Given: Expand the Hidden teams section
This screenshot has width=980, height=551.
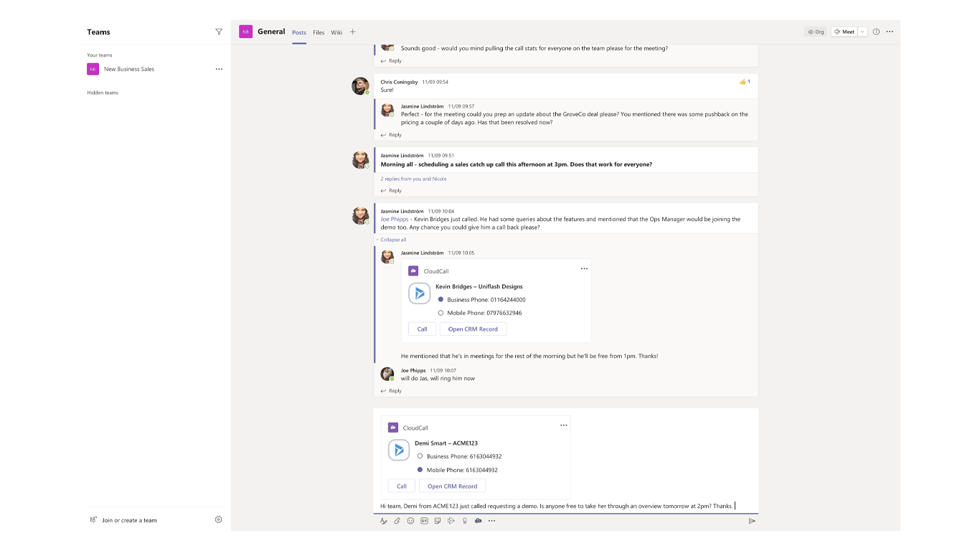Looking at the screenshot, I should 103,93.
